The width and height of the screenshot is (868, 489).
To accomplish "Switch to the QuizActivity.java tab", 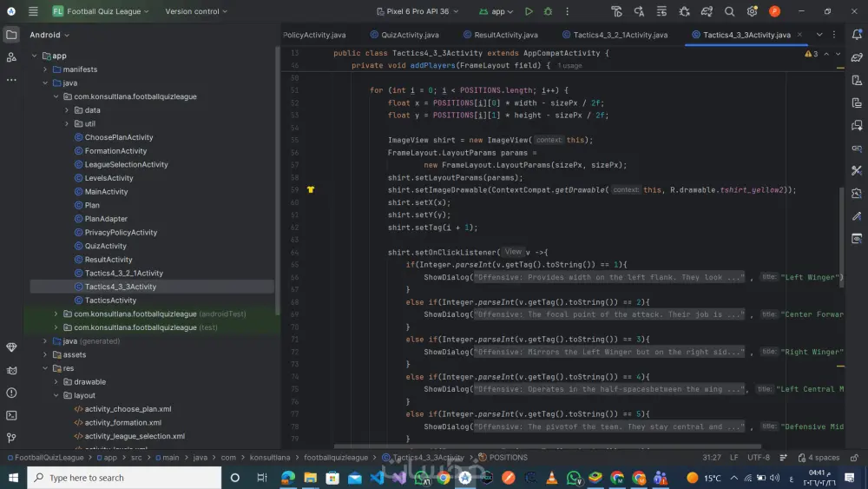I will pos(404,35).
